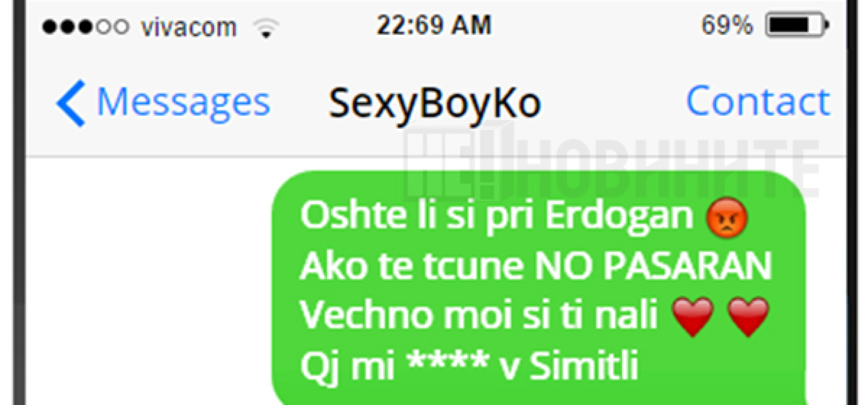Select the green message bubble
The image size is (868, 405).
pos(538,288)
